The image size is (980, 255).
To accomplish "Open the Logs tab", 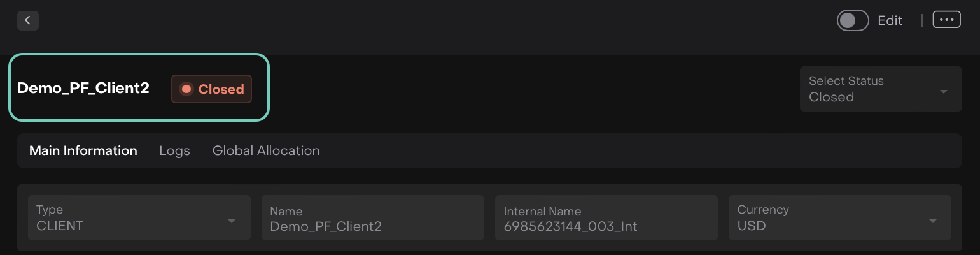I will [174, 151].
